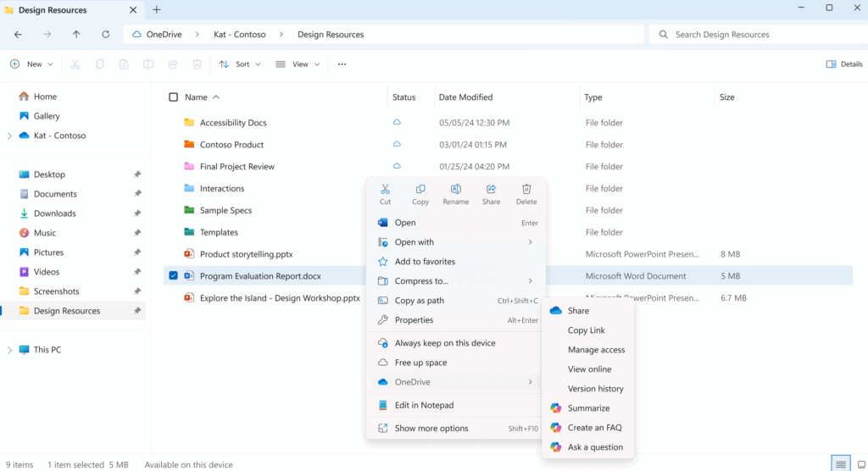Click the Refresh button in navigation bar
This screenshot has height=471, width=868.
105,35
